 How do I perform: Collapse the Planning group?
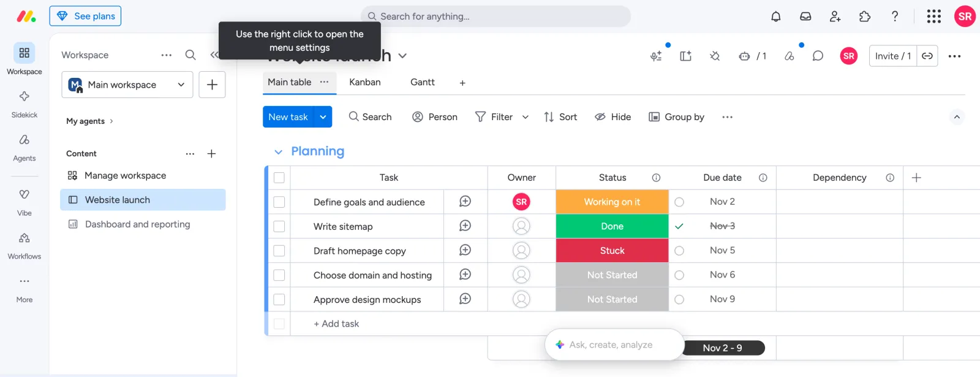point(278,152)
